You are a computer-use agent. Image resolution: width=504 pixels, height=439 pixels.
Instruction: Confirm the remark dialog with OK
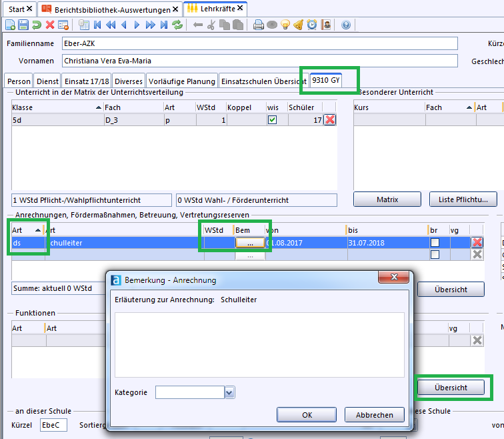tap(307, 414)
